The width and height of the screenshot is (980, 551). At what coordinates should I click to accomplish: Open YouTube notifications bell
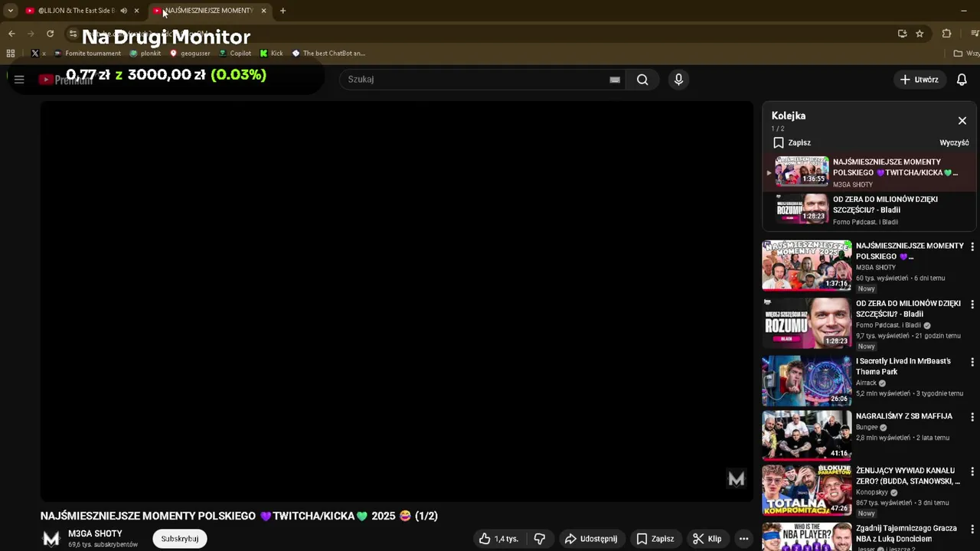pyautogui.click(x=962, y=80)
